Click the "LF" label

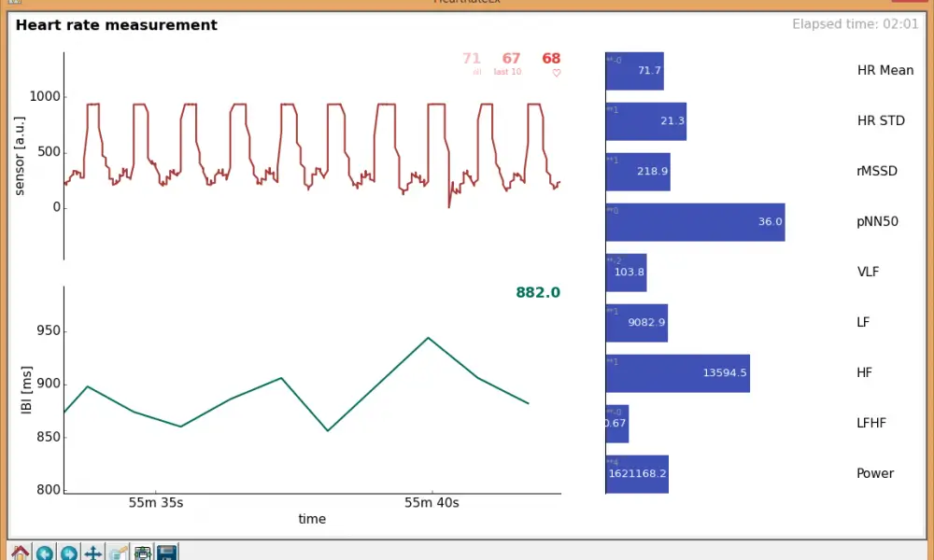(863, 323)
